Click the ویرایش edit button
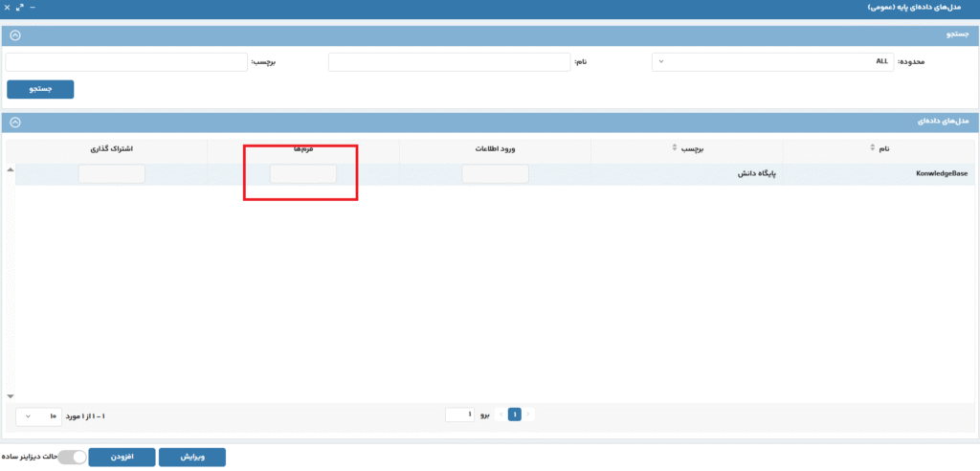Viewport: 980px width, 471px height. click(191, 458)
